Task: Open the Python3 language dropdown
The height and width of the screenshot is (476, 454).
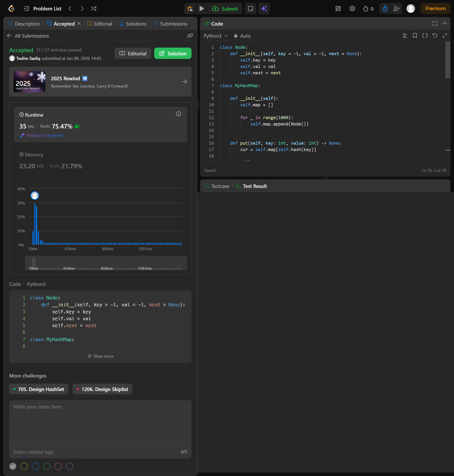Action: pyautogui.click(x=215, y=36)
